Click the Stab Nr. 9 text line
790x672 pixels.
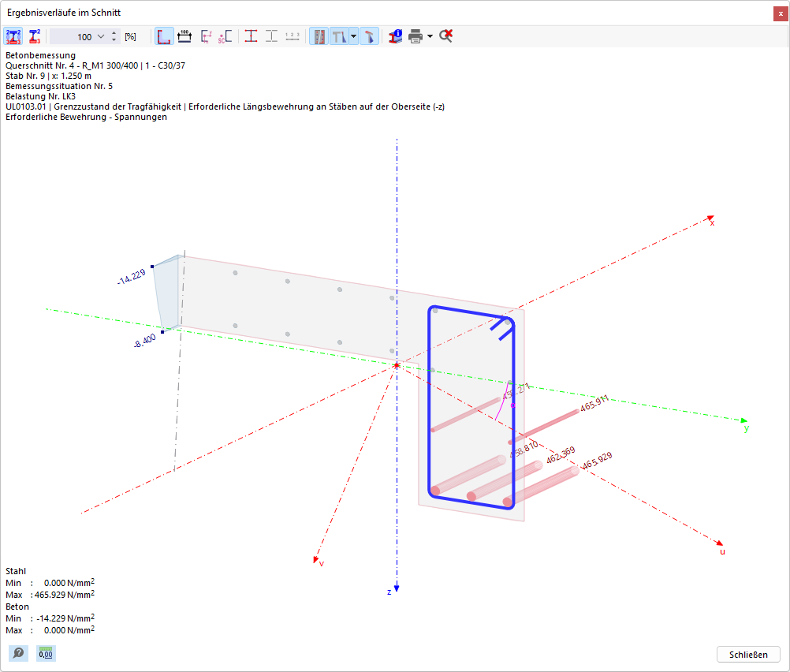[x=48, y=76]
